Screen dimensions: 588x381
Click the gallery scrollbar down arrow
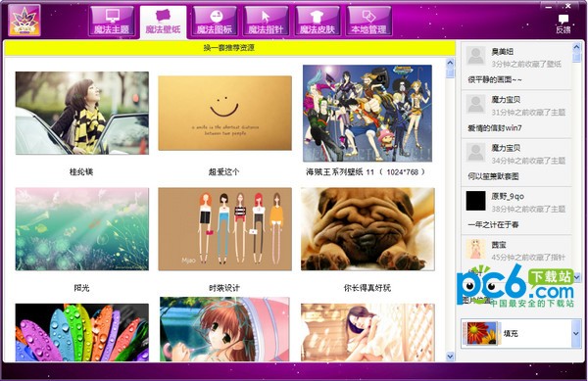450,356
